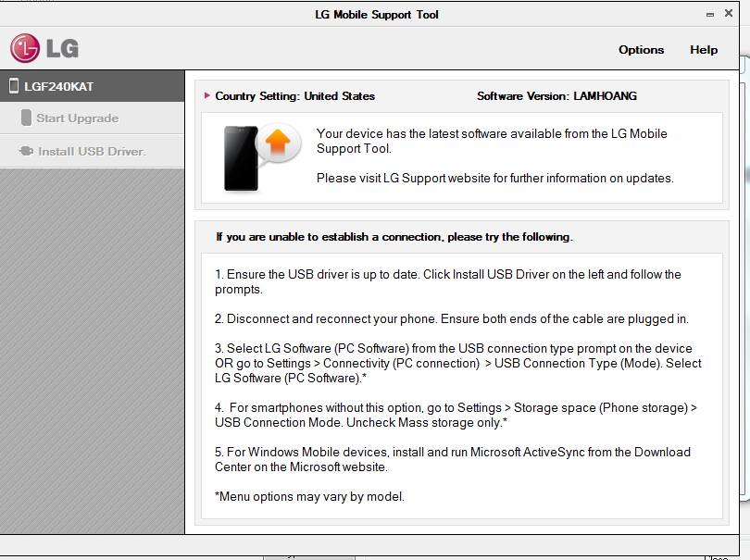Click the Start Upgrade button
The width and height of the screenshot is (750, 560).
[x=92, y=118]
